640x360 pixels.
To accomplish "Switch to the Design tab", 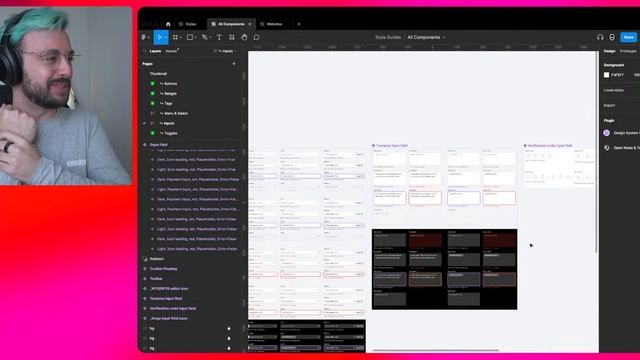I will coord(609,51).
